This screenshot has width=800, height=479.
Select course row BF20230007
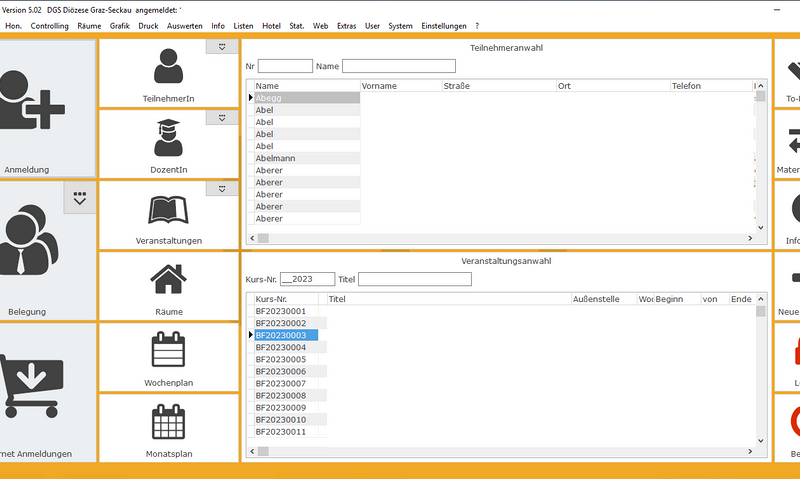(281, 384)
